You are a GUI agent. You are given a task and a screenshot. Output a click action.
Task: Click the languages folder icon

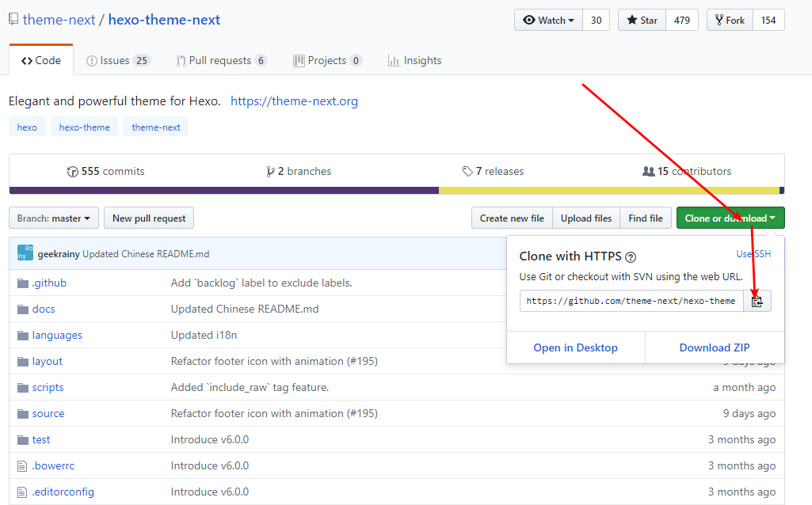coord(23,336)
